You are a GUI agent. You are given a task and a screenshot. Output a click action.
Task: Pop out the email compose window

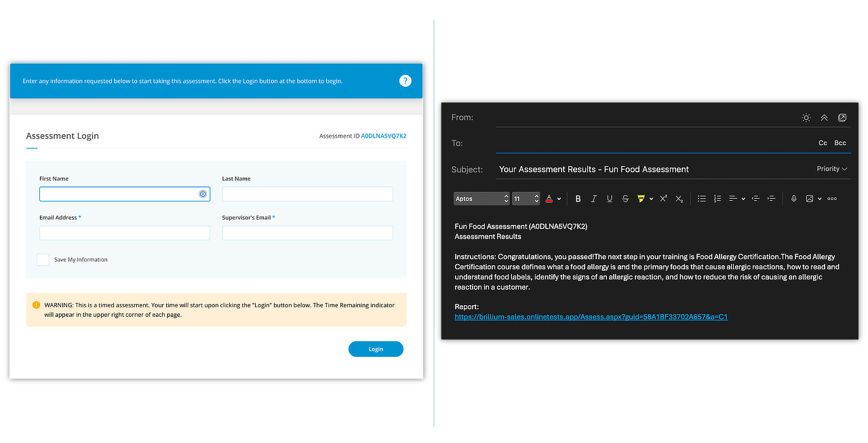click(x=842, y=117)
